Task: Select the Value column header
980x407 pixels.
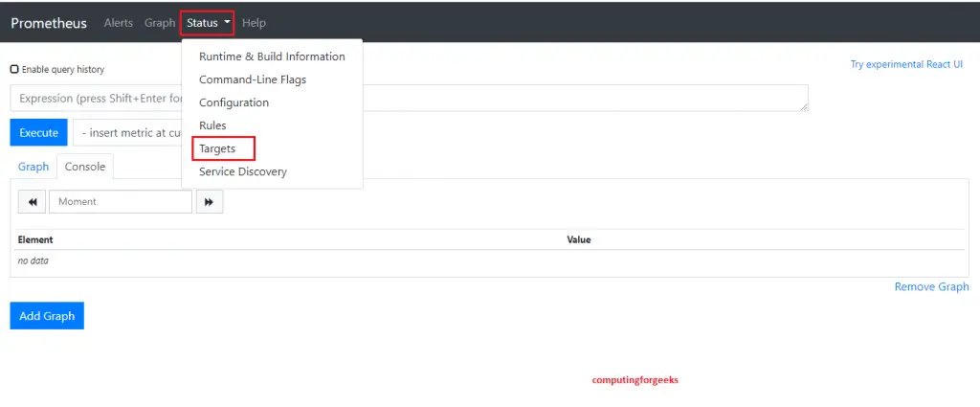Action: click(x=579, y=239)
